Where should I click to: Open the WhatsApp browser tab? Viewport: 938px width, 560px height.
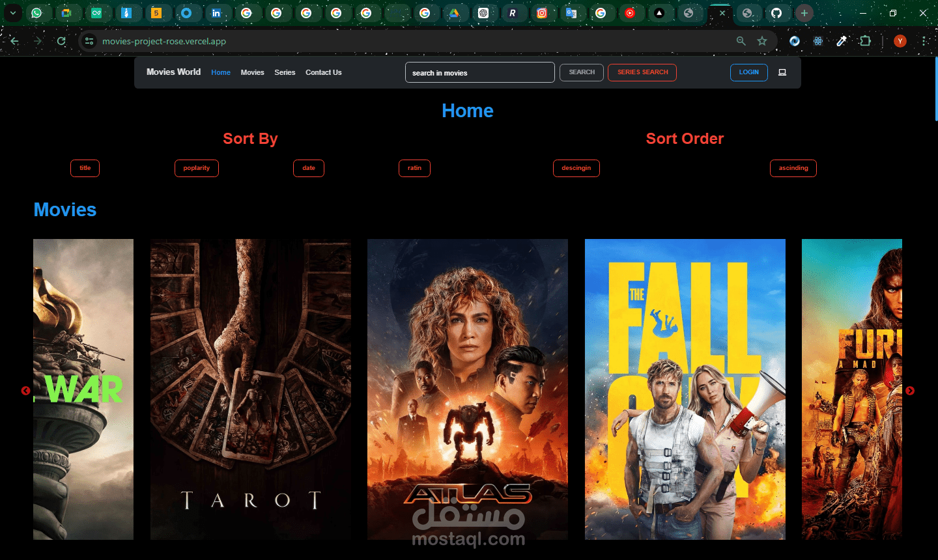[36, 13]
